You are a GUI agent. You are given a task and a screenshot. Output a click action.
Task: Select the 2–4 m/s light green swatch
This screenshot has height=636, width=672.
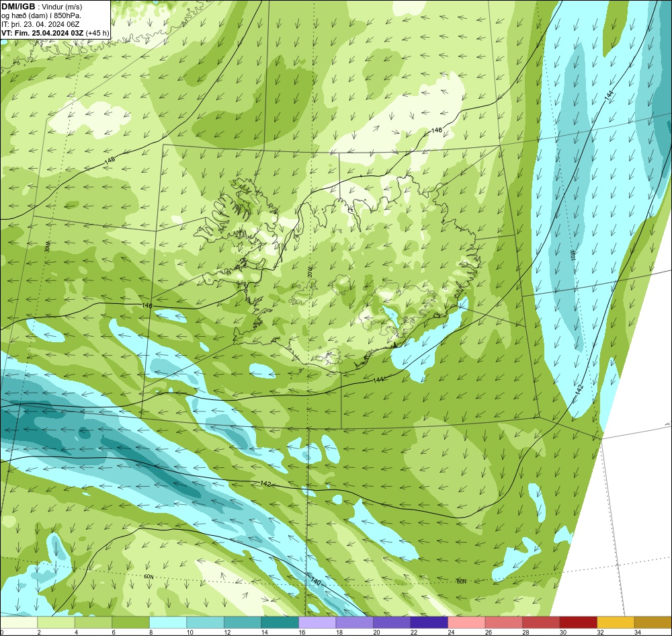point(56,622)
